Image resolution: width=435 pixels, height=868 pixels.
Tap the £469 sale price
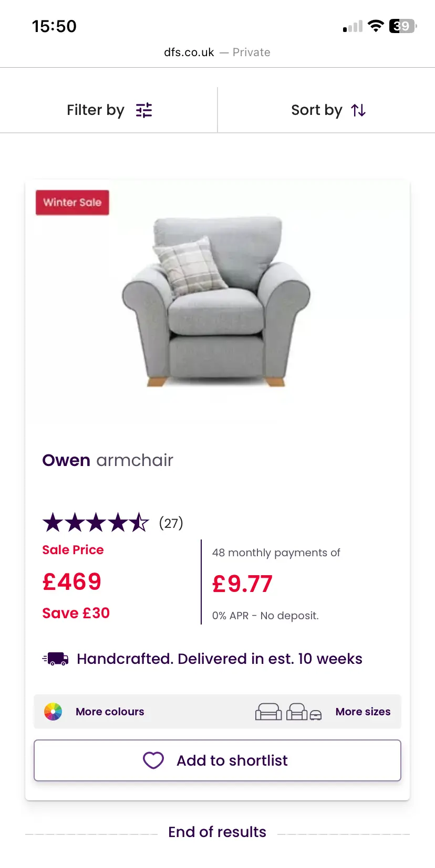pos(72,581)
